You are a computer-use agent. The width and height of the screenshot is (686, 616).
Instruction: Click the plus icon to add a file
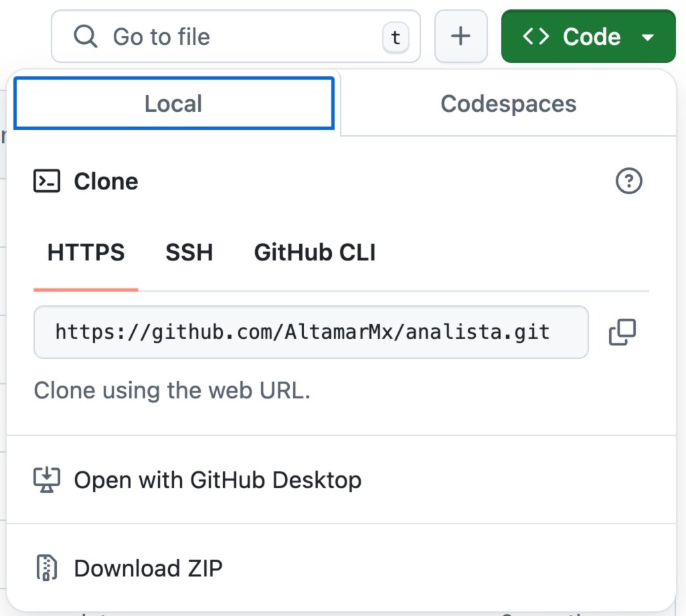(x=460, y=36)
